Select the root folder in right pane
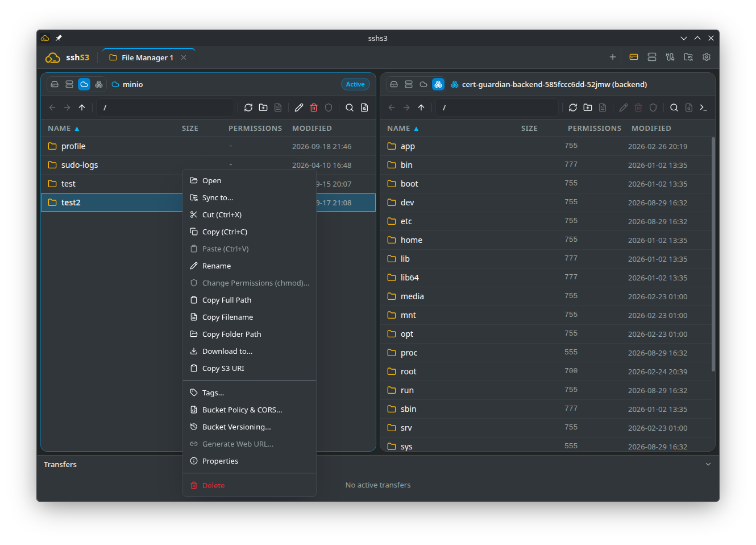Screen dimensions: 756x545 546,371
